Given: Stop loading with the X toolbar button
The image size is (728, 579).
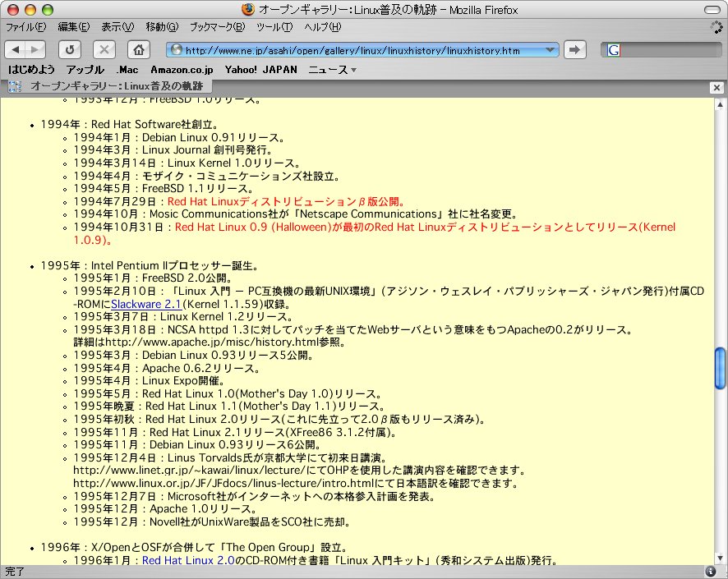Looking at the screenshot, I should point(104,49).
